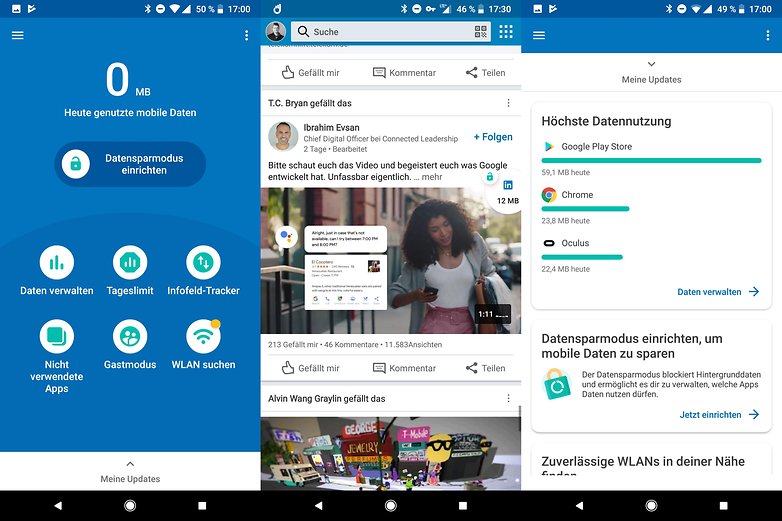Image resolution: width=782 pixels, height=521 pixels.
Task: Tap Gefällt mir under the video post
Action: 311,368
